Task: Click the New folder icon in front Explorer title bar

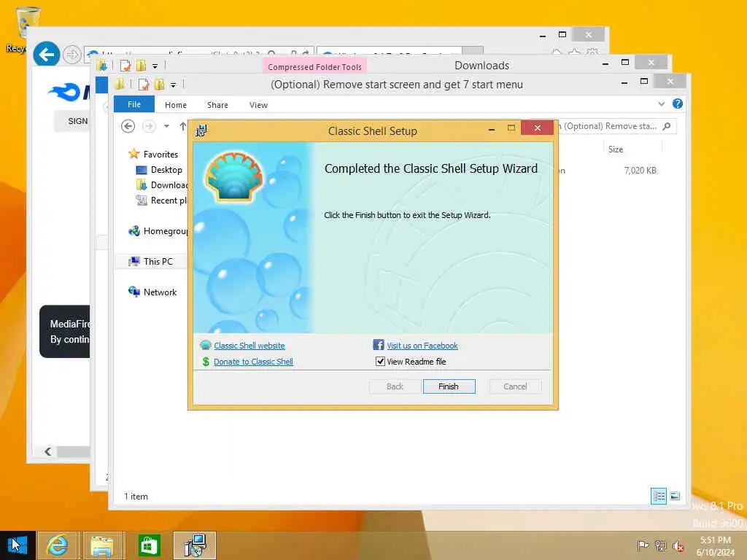Action: (160, 85)
